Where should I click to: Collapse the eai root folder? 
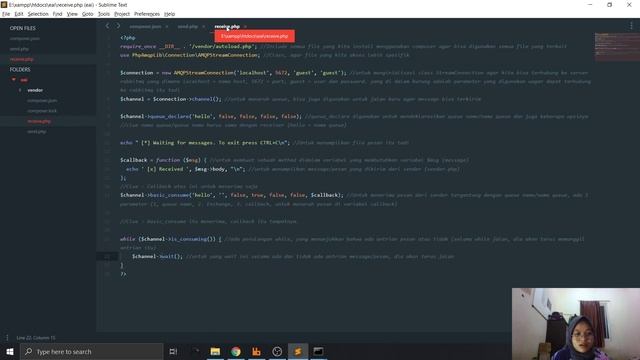(x=14, y=80)
